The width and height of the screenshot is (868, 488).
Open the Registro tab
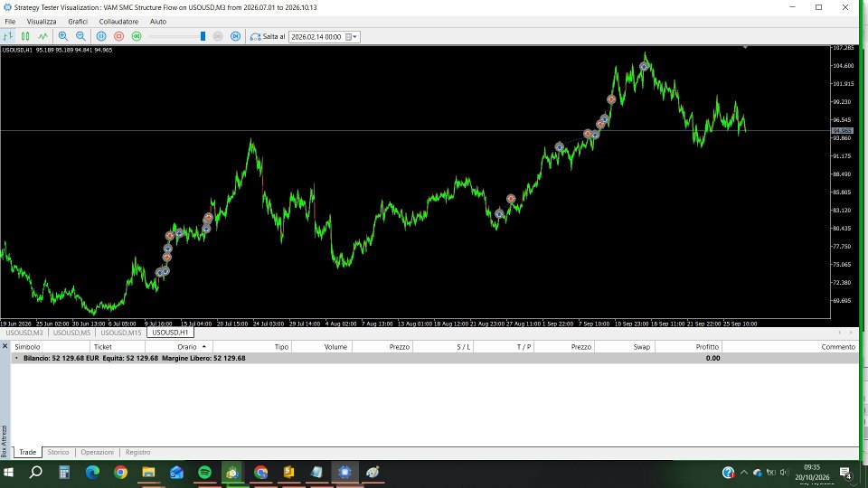(x=137, y=452)
